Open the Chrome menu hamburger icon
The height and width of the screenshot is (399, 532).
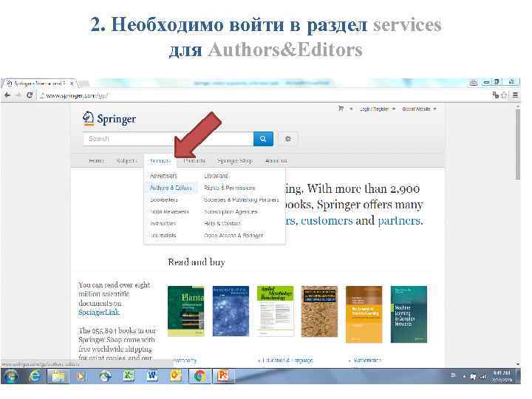[515, 95]
